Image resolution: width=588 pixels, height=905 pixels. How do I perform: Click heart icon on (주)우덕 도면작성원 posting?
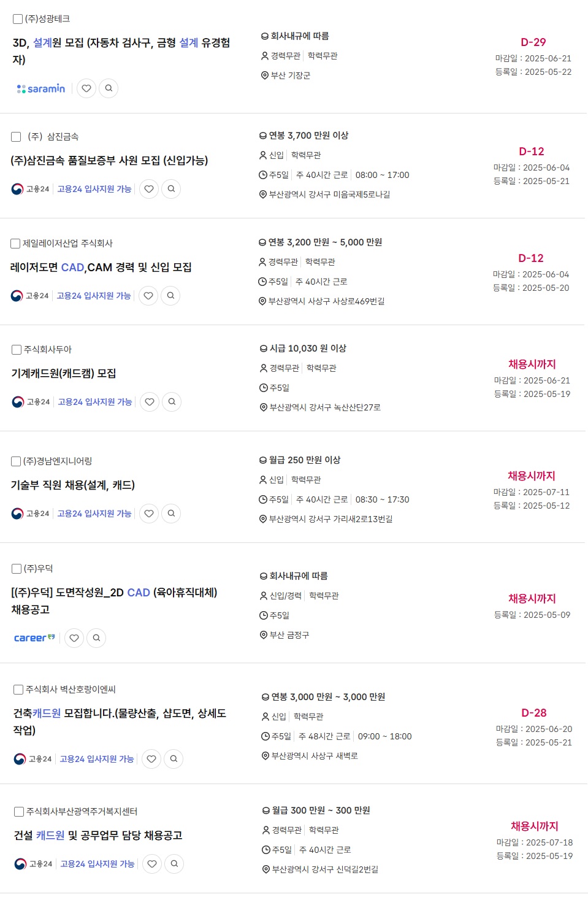coord(74,638)
